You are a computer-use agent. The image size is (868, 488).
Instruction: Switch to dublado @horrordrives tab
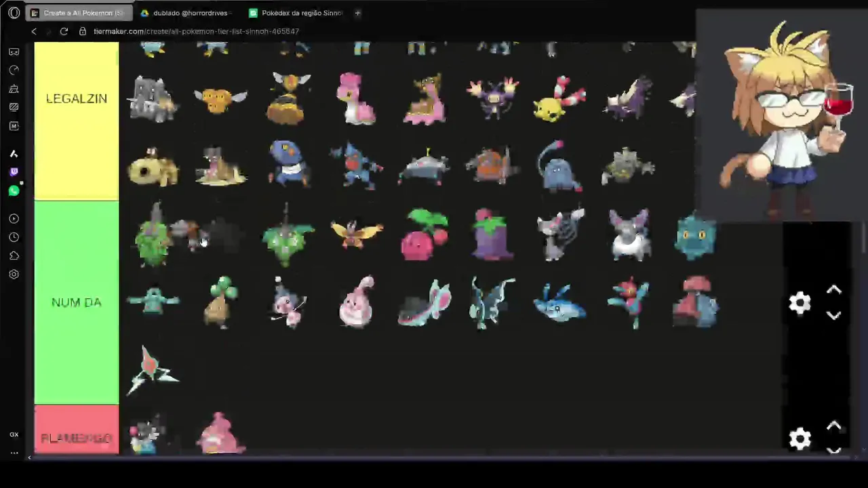[x=185, y=13]
